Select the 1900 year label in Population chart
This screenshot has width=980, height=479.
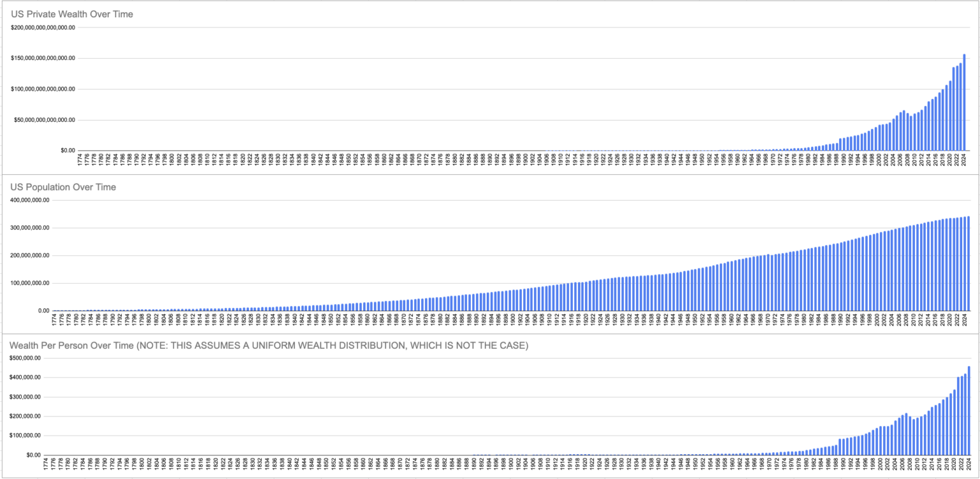[514, 320]
